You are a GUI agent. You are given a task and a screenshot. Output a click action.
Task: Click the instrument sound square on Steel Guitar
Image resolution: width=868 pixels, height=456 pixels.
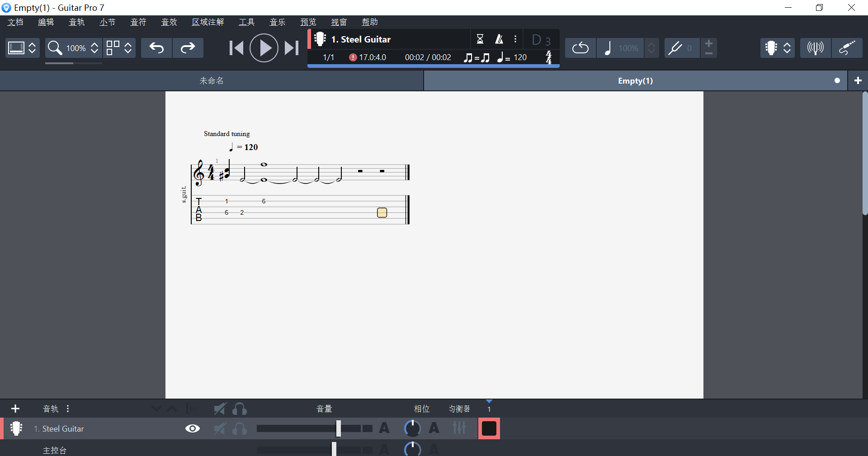coord(489,428)
